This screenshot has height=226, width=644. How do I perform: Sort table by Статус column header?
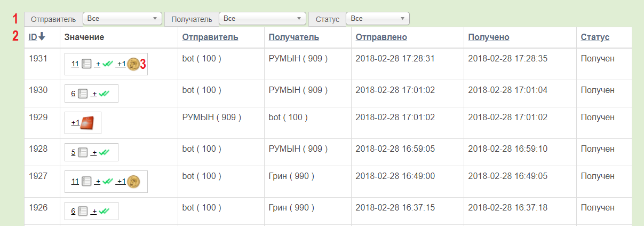click(x=595, y=37)
